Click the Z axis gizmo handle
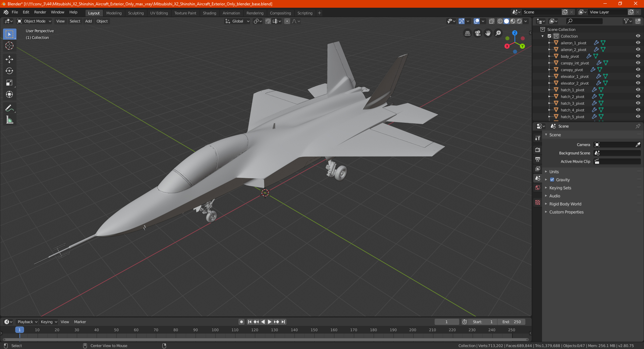 (515, 33)
